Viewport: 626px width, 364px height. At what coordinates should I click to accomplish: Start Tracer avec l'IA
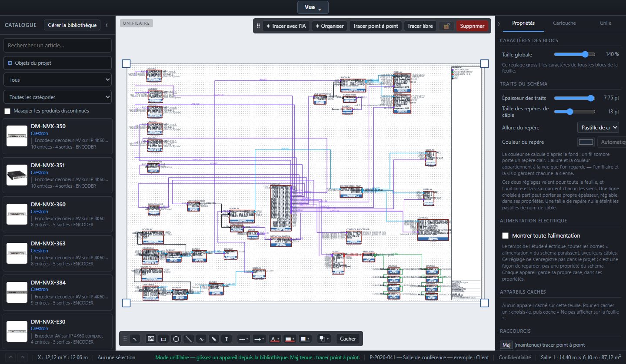(x=286, y=26)
